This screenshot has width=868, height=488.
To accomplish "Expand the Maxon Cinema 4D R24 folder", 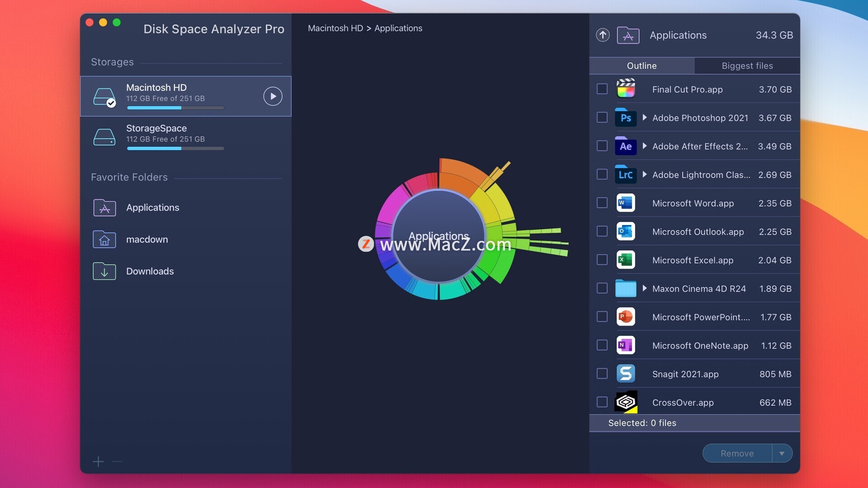I will [x=645, y=288].
